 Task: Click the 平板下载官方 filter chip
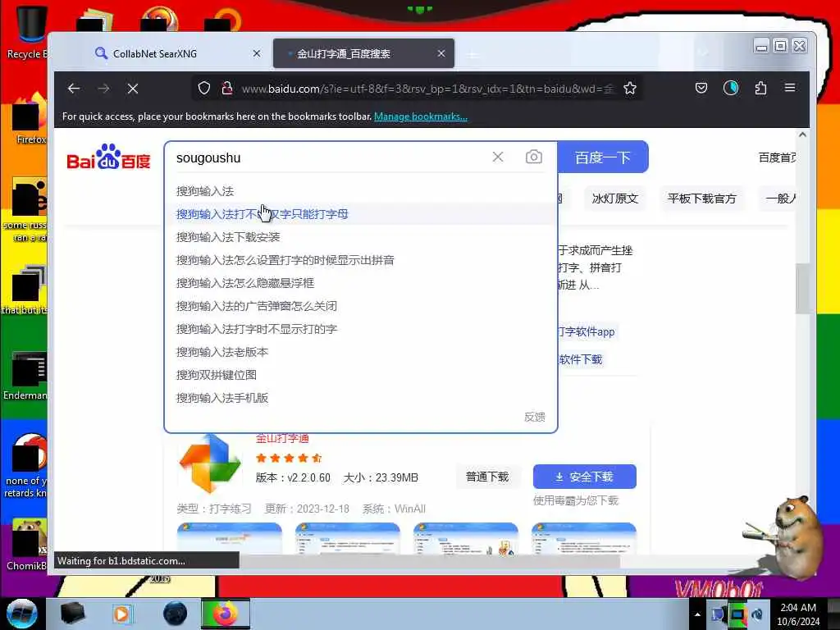click(x=702, y=199)
